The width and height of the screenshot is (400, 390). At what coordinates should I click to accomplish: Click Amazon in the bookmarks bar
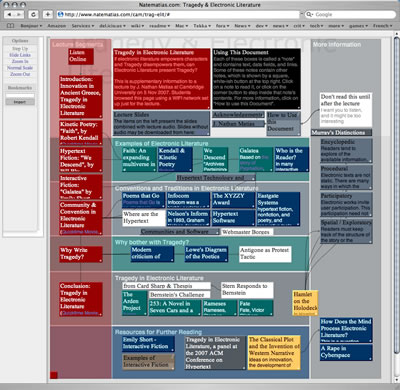pos(56,26)
